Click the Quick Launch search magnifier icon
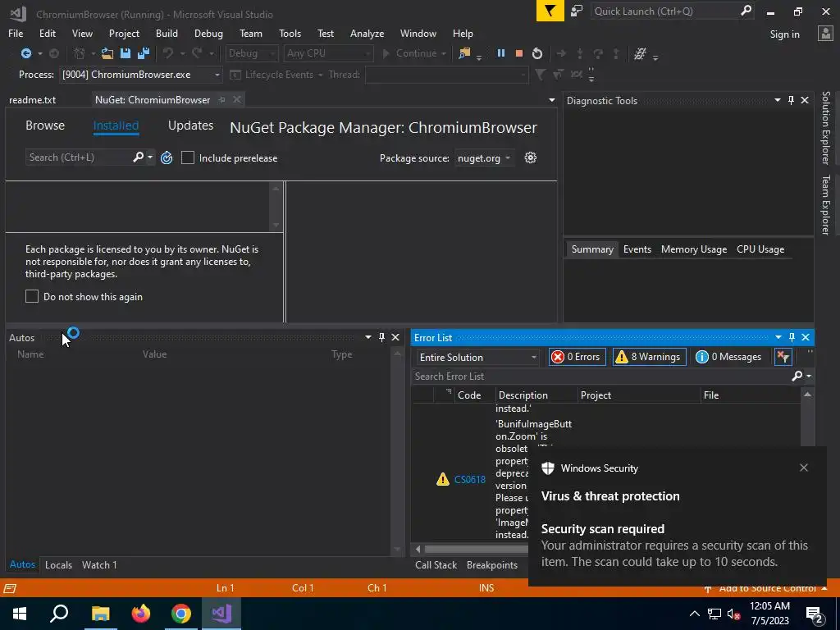Viewport: 840px width, 630px height. [x=746, y=11]
